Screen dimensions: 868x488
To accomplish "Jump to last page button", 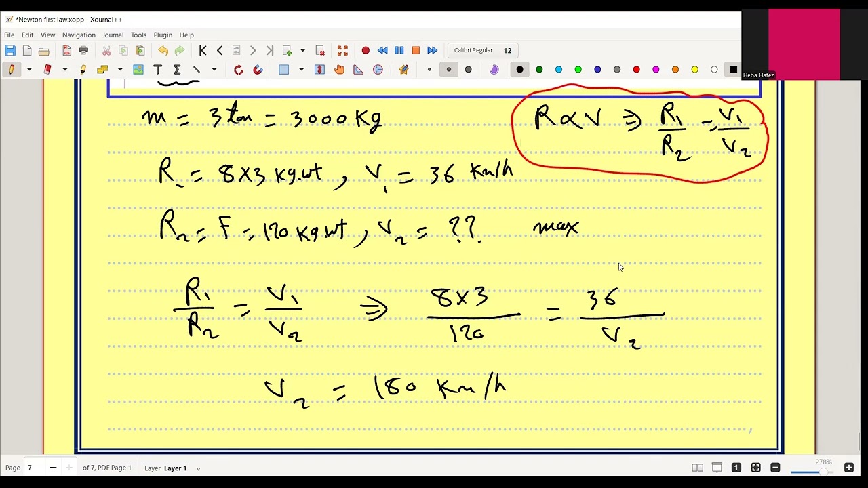I will tap(269, 50).
